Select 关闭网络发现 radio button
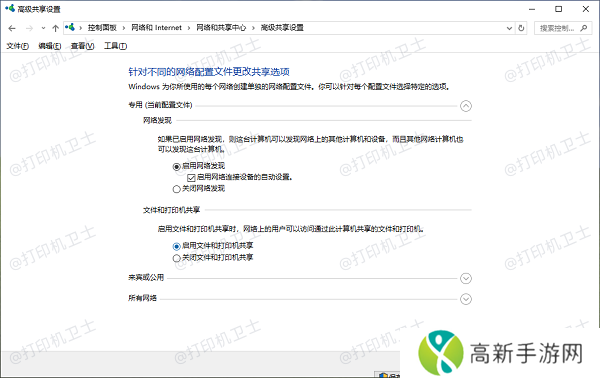The height and width of the screenshot is (378, 600). coord(176,189)
